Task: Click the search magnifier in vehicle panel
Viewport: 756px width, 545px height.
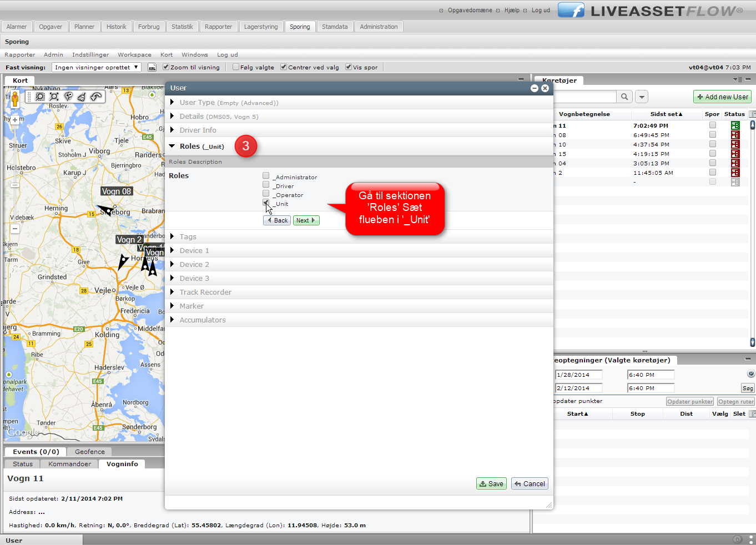Action: (x=624, y=97)
